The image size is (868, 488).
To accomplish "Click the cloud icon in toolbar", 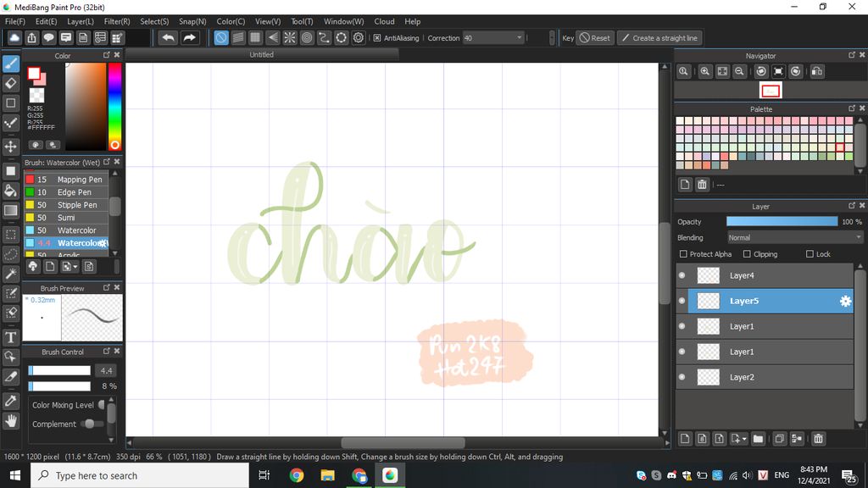I will pos(14,37).
